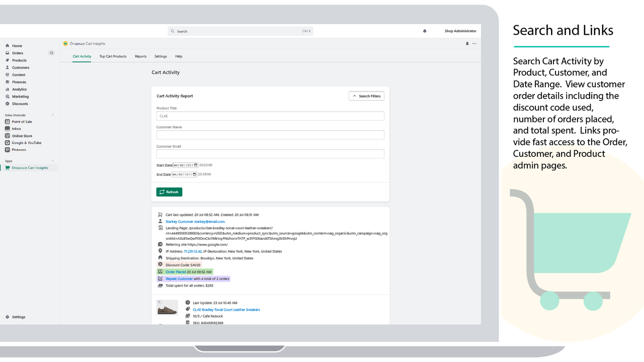The image size is (644, 362).
Task: Open the Start Date calendar picker
Action: (196, 165)
